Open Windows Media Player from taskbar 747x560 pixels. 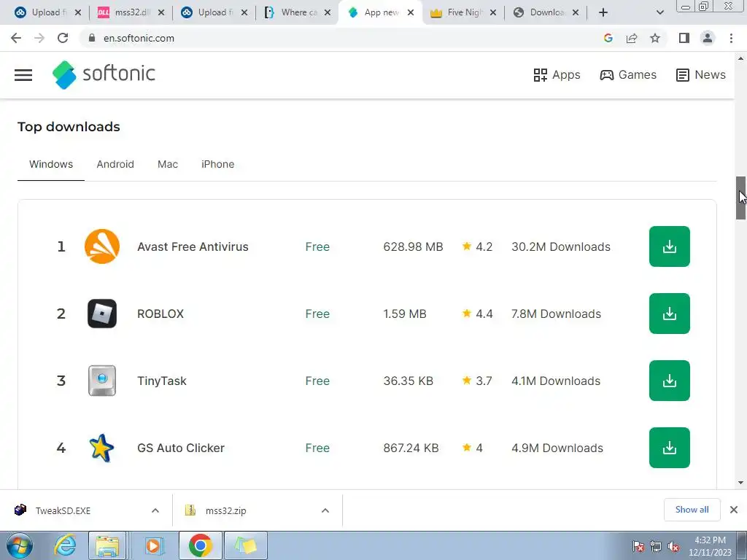[x=153, y=545]
